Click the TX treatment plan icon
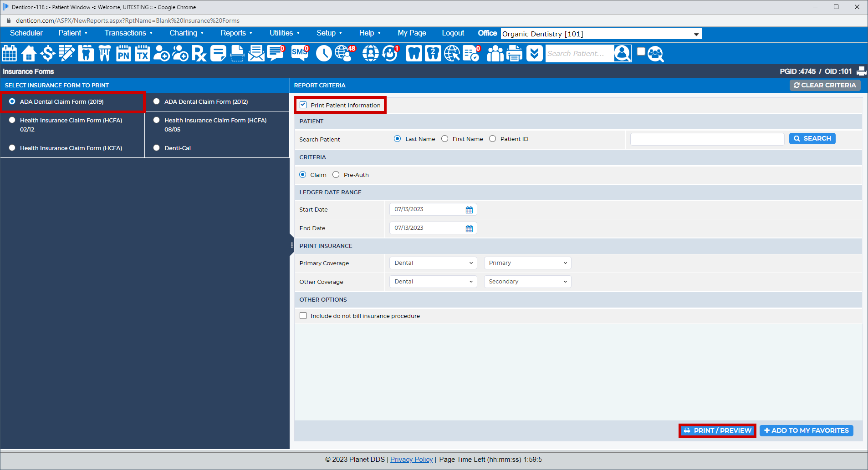 [x=143, y=53]
